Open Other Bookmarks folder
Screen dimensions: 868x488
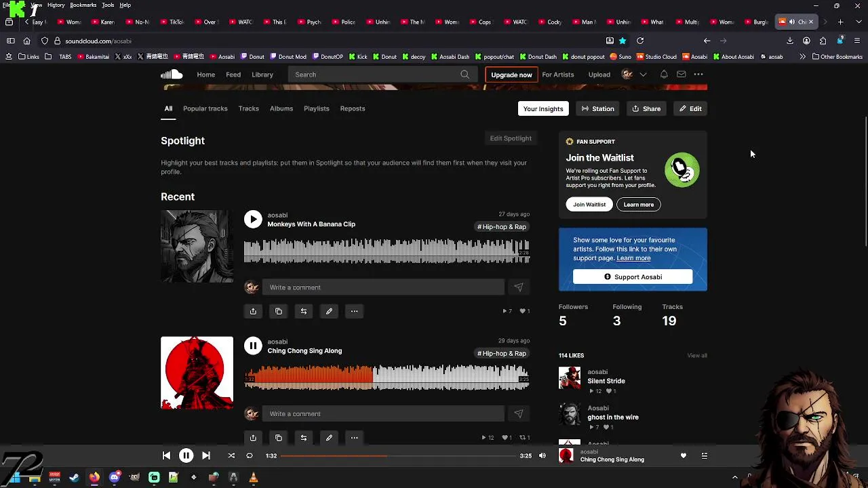coord(837,57)
